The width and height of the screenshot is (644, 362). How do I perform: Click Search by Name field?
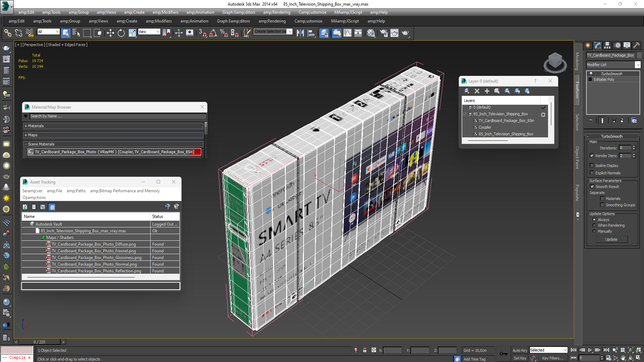[x=118, y=116]
